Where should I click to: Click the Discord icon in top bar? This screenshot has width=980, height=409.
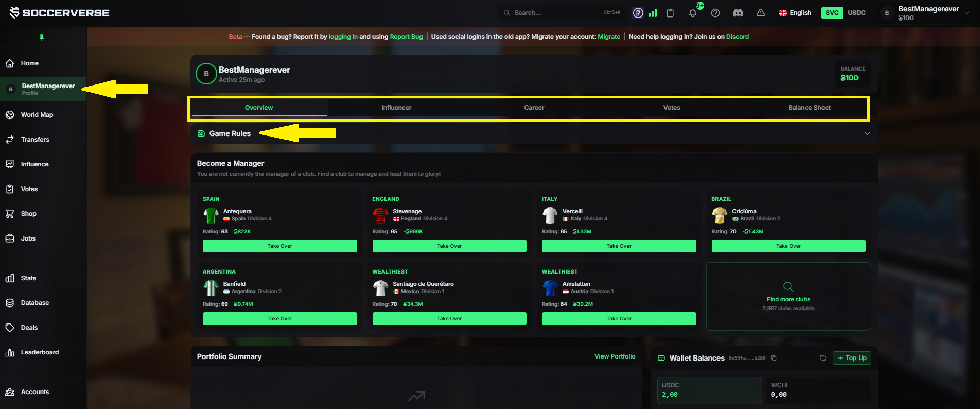pos(738,13)
